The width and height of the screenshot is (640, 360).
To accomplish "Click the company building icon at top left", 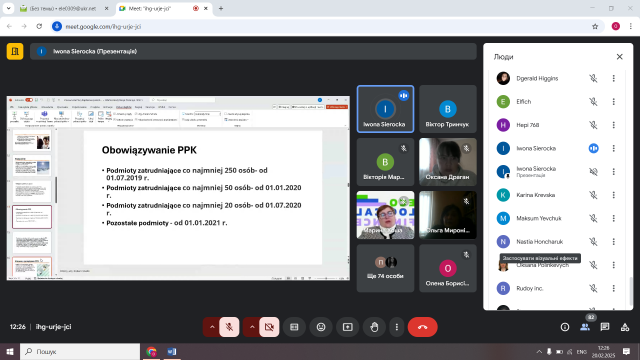I will (x=15, y=51).
